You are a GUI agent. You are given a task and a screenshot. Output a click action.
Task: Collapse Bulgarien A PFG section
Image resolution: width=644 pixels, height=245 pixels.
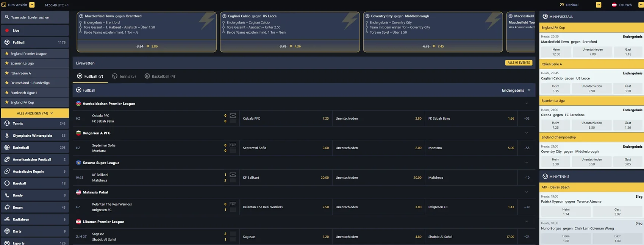pos(526,133)
